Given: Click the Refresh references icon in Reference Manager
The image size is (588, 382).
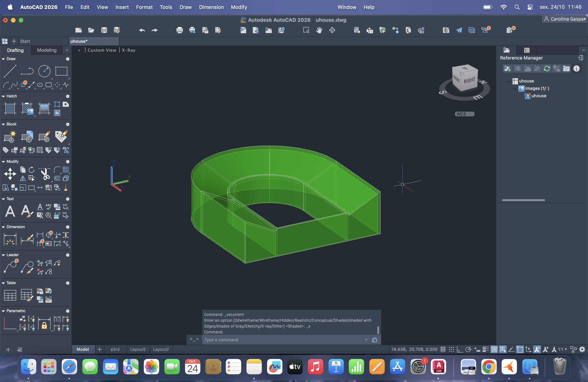Looking at the screenshot, I should [x=547, y=68].
